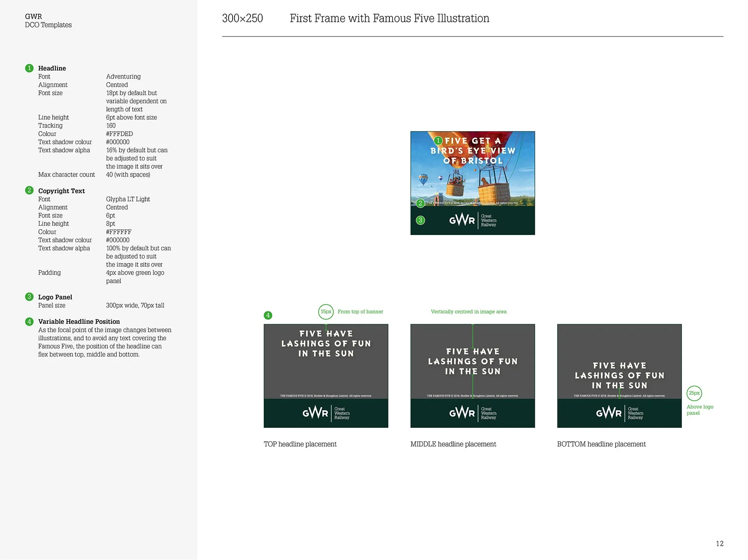Click the 'Headline' section heading

coord(52,68)
